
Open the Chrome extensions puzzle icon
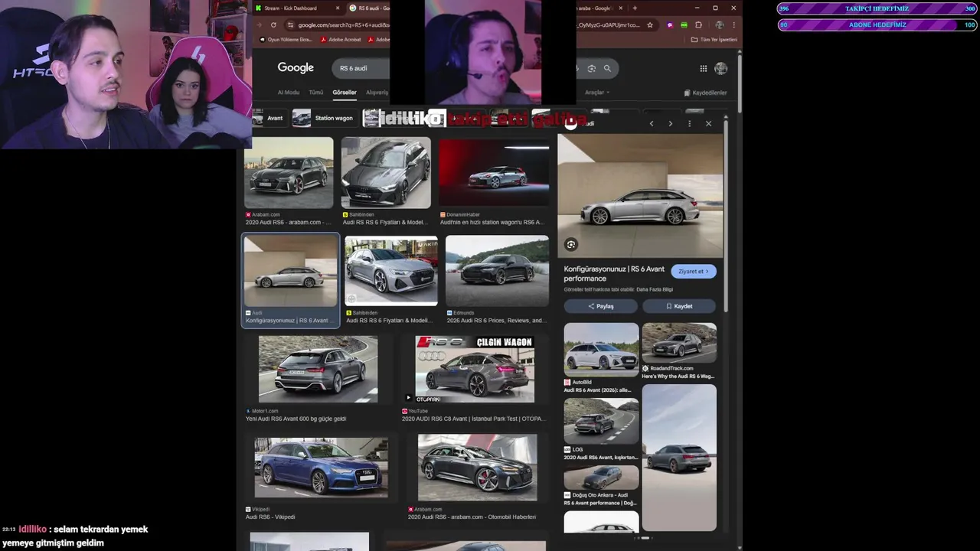tap(698, 24)
